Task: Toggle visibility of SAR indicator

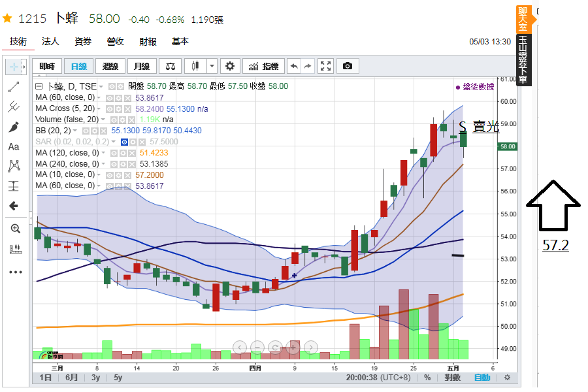Action: (x=124, y=142)
